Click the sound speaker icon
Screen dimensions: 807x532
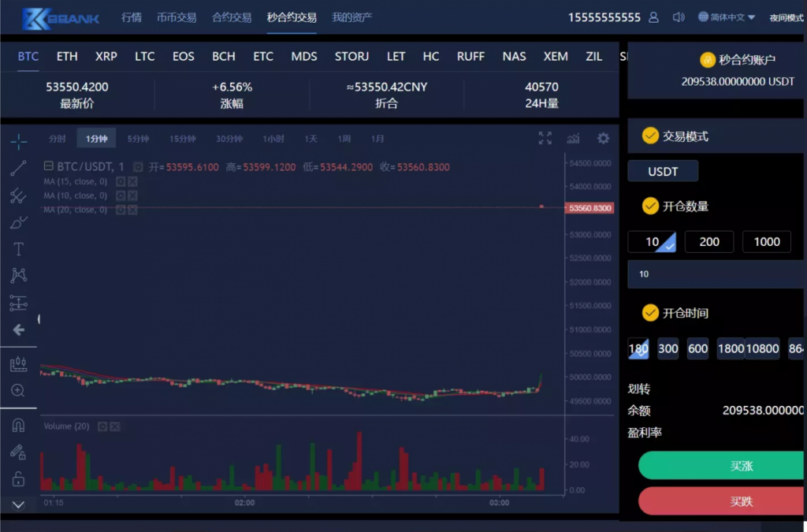(x=678, y=17)
